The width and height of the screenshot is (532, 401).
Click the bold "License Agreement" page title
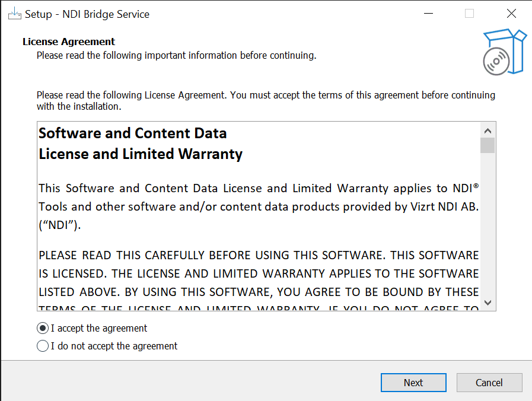[x=69, y=42]
